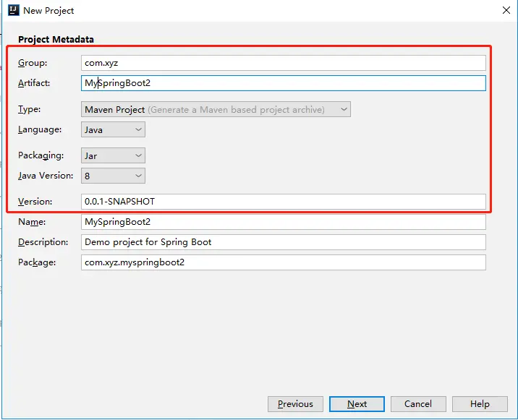The image size is (518, 420).
Task: Click the IntelliJ IDEA logo icon
Action: pyautogui.click(x=14, y=10)
